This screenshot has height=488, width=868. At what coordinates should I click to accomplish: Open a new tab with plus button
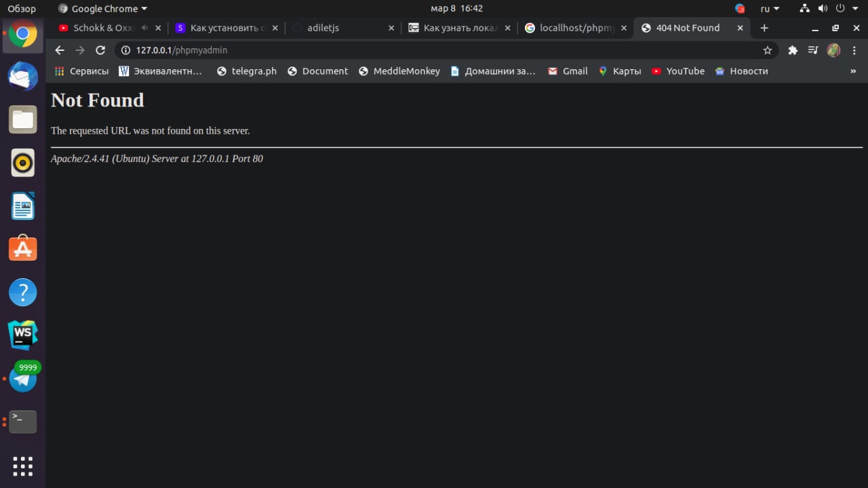(764, 28)
